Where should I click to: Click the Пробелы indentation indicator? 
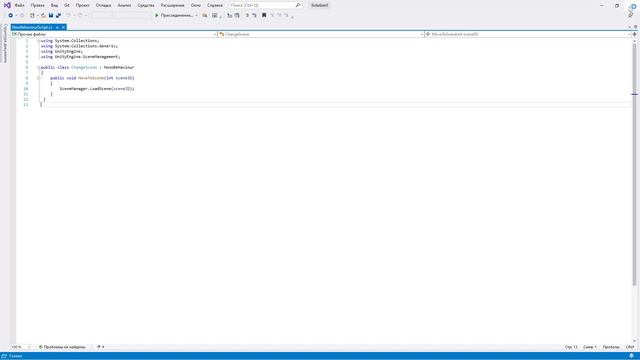(611, 347)
